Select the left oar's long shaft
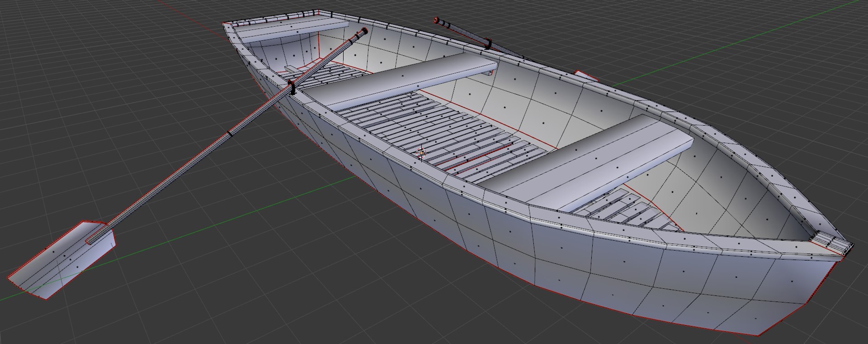868x344 pixels. (x=226, y=137)
